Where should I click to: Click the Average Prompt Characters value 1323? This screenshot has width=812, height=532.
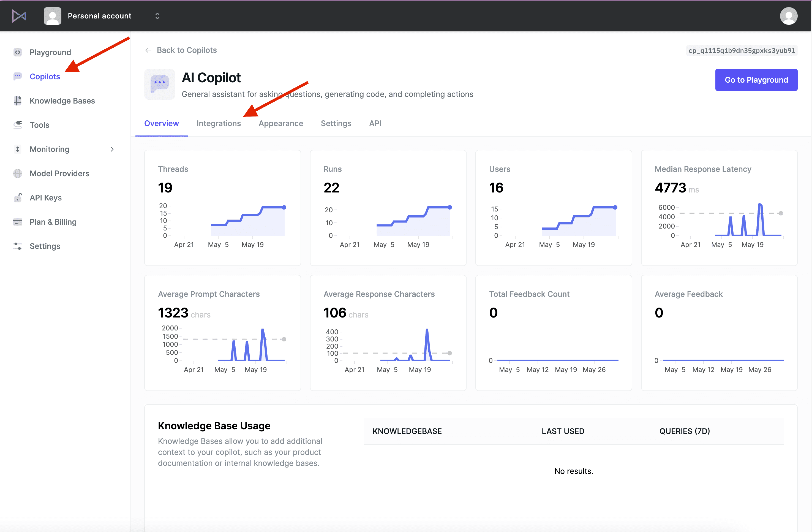[x=173, y=313]
